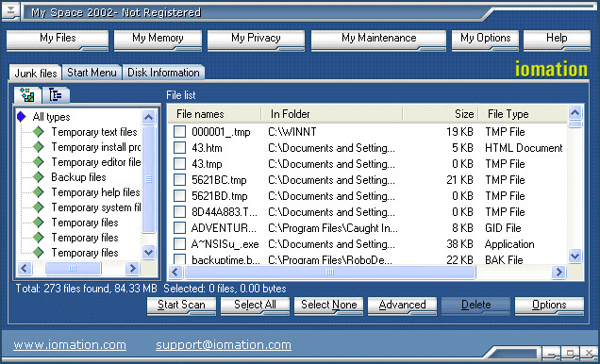Sort by the File names column header
Image resolution: width=600 pixels, height=364 pixels.
click(215, 114)
